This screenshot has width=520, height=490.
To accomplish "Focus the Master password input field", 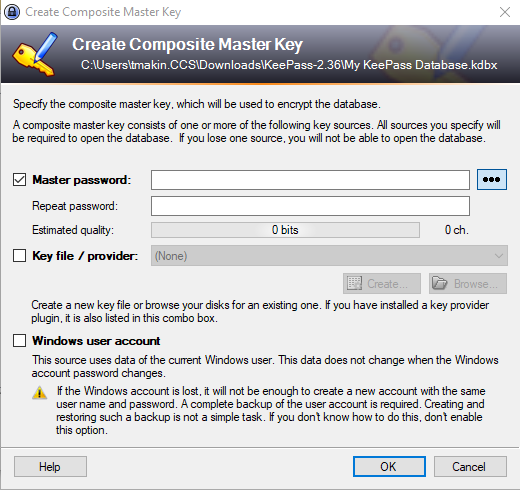I will coord(310,180).
